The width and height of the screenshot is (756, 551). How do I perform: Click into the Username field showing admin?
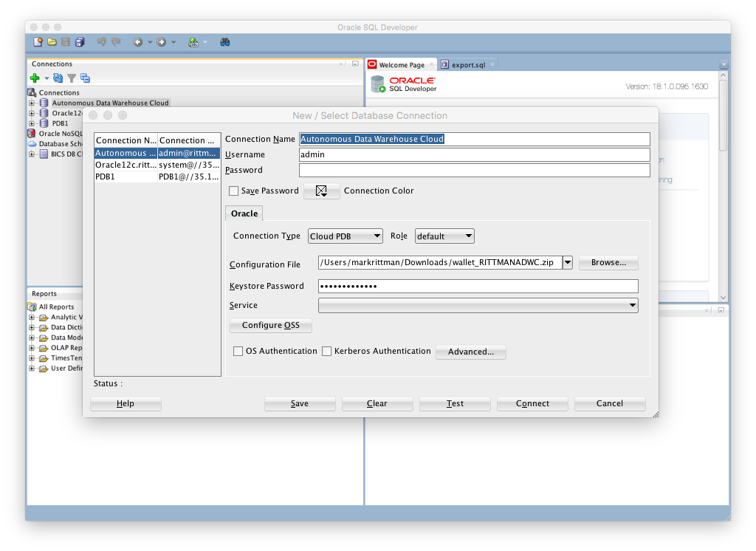point(475,155)
